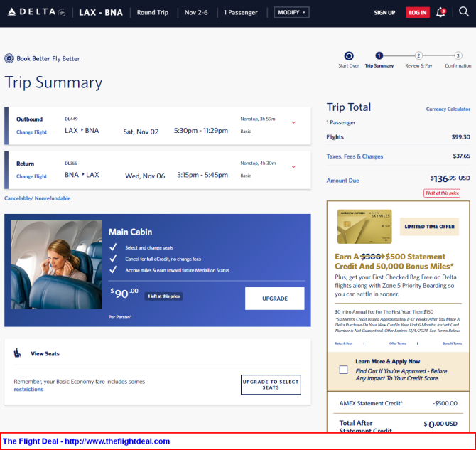Click the Main Cabin heading
This screenshot has width=476, height=450.
130,232
